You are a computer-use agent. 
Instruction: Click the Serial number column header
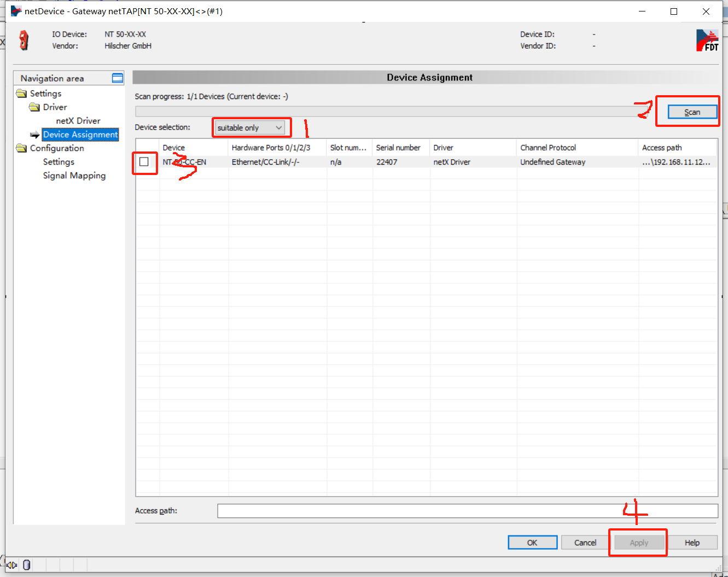pyautogui.click(x=399, y=148)
